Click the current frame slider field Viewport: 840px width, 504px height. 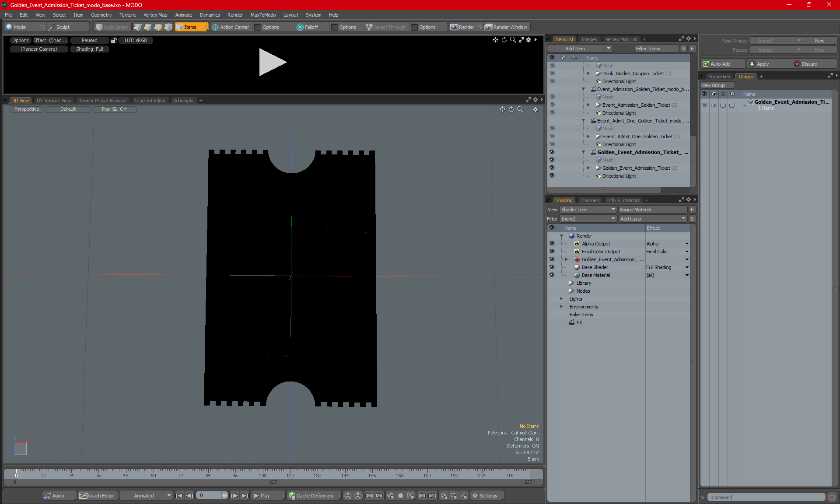tap(212, 496)
